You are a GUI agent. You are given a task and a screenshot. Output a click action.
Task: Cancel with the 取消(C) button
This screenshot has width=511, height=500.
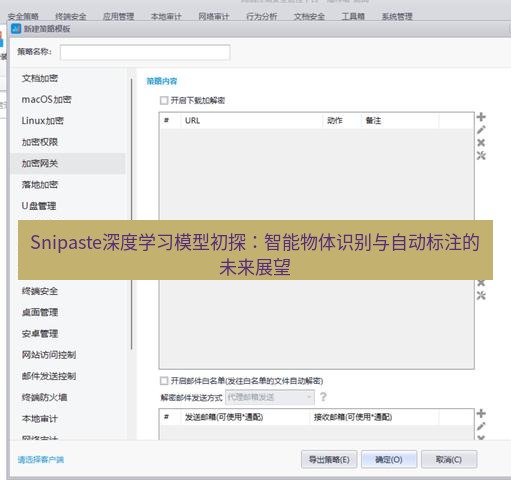(449, 459)
